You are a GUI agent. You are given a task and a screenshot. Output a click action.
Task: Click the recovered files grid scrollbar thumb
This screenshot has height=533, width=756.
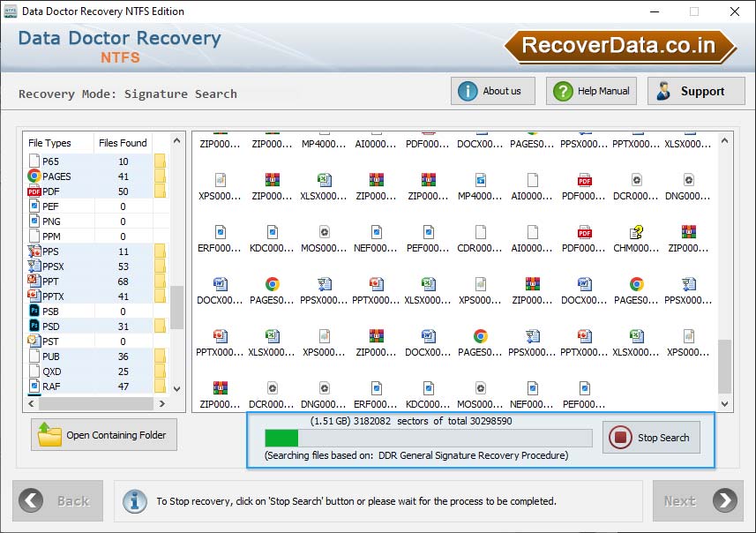tap(724, 366)
